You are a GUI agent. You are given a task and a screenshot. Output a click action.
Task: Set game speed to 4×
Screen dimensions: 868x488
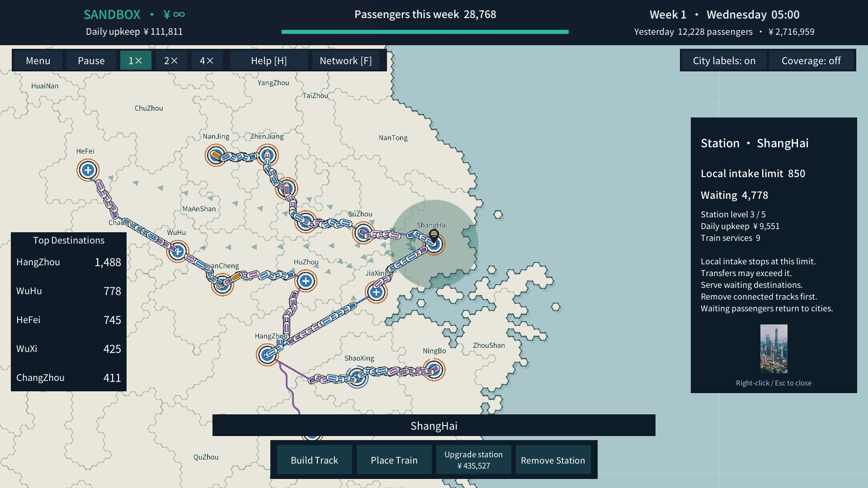coord(207,61)
